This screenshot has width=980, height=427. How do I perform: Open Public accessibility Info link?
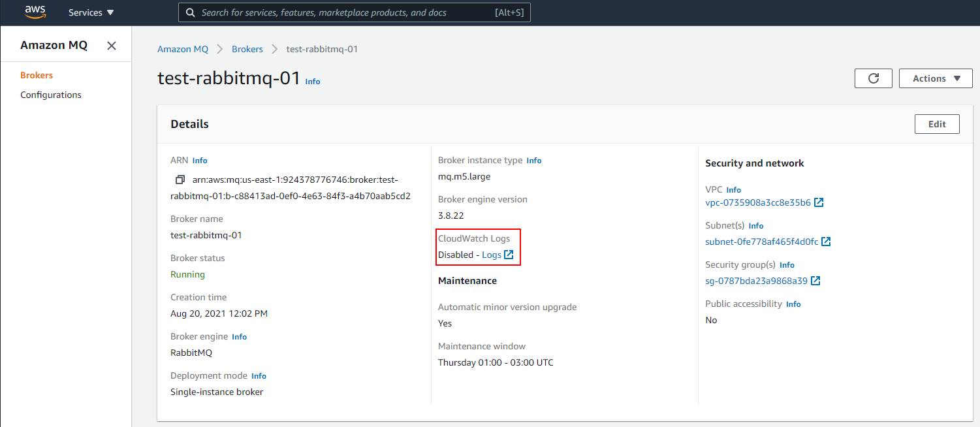(x=793, y=304)
